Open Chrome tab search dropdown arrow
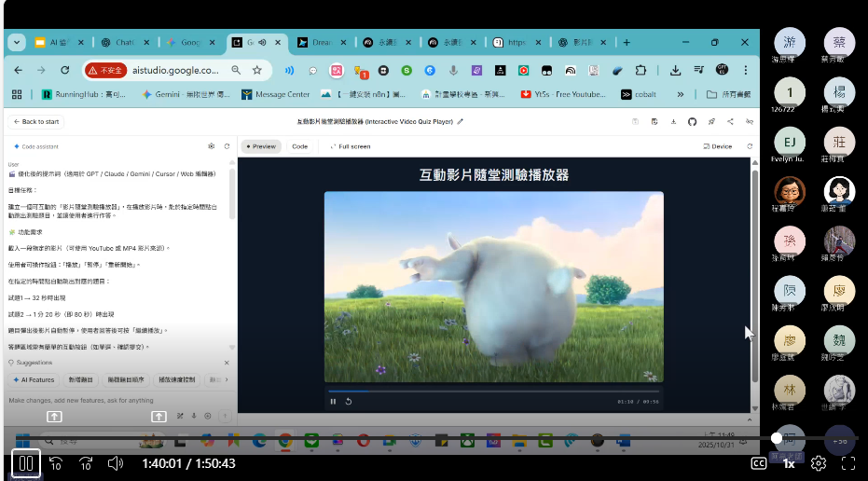The image size is (868, 481). coord(17,43)
